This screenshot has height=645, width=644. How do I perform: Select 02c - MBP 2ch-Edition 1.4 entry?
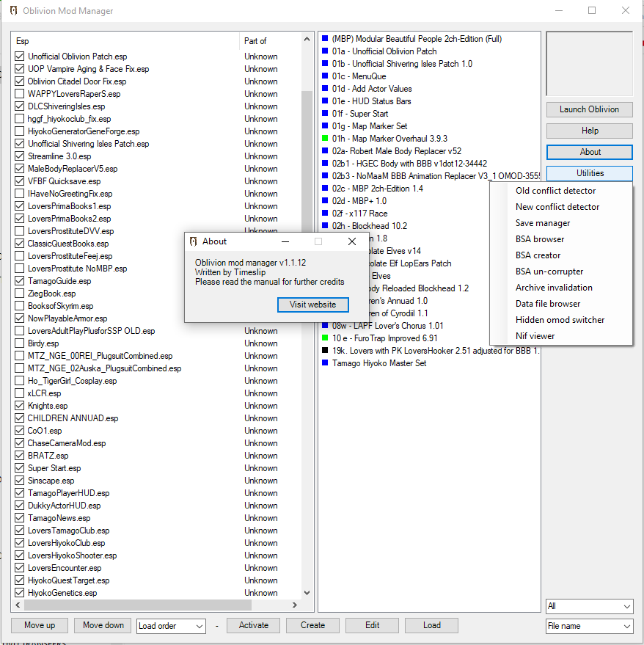coord(377,189)
